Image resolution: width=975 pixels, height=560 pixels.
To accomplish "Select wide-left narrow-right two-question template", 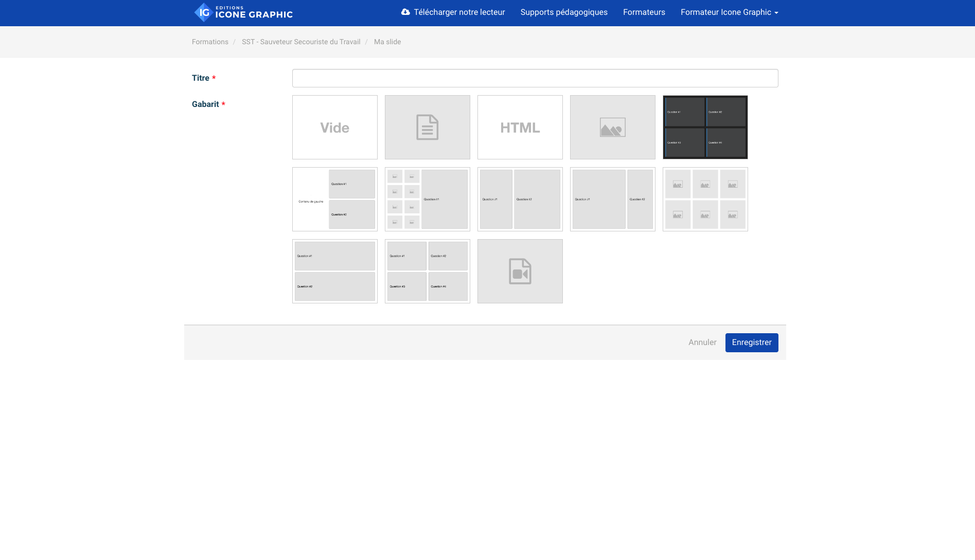I will tap(613, 199).
